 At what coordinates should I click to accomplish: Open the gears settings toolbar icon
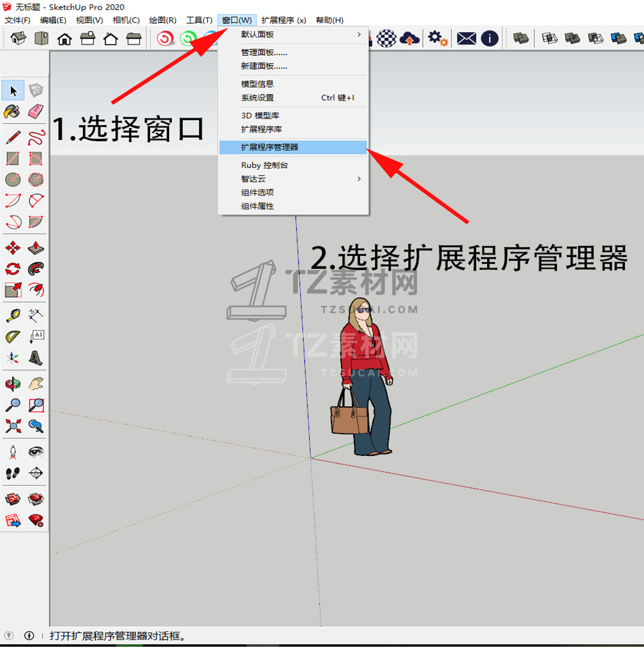pos(438,38)
